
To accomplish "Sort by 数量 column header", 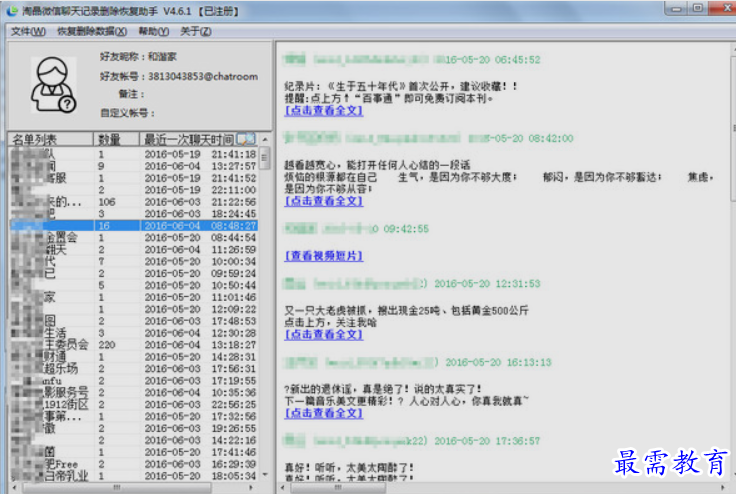I will (116, 139).
